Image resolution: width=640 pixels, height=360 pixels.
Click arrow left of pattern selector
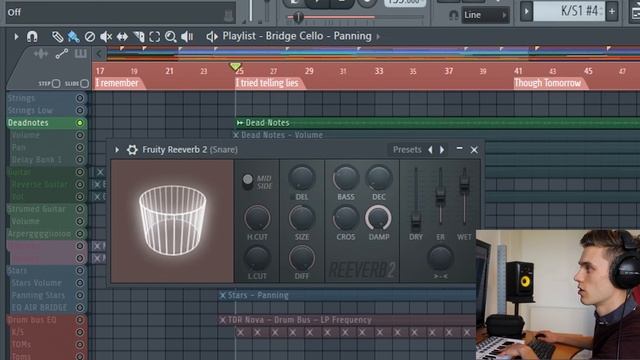click(x=526, y=11)
